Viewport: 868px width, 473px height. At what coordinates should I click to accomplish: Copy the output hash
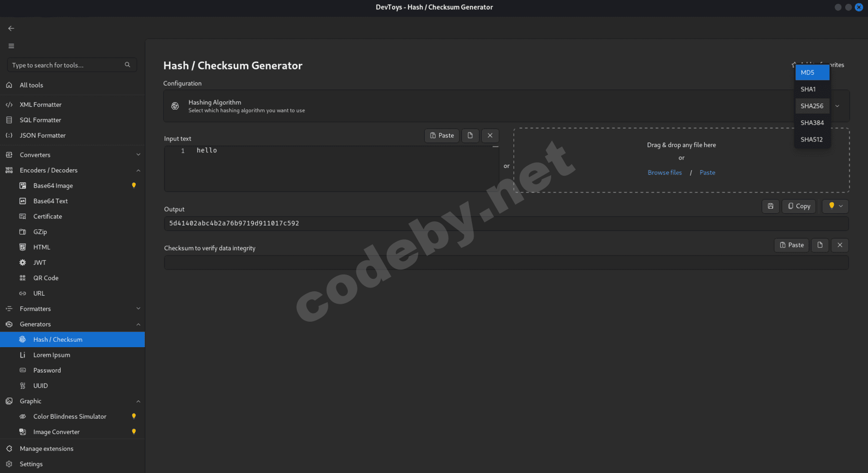[x=799, y=206]
